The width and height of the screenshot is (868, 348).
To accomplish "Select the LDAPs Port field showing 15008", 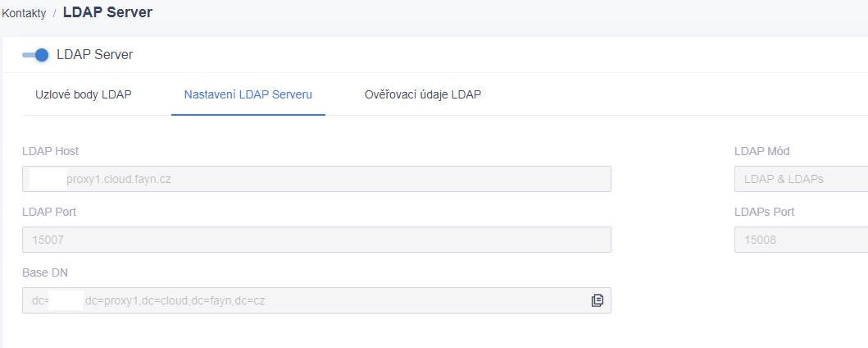I will (x=801, y=240).
